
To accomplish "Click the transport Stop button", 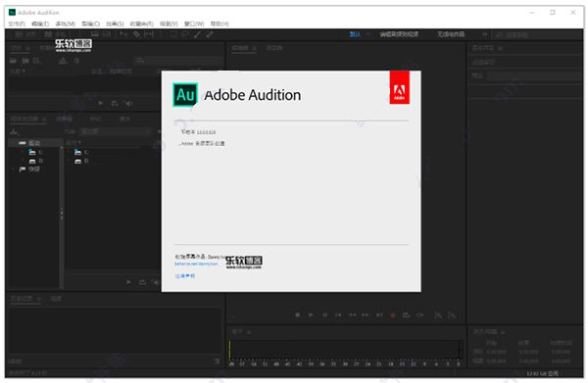I will [297, 315].
